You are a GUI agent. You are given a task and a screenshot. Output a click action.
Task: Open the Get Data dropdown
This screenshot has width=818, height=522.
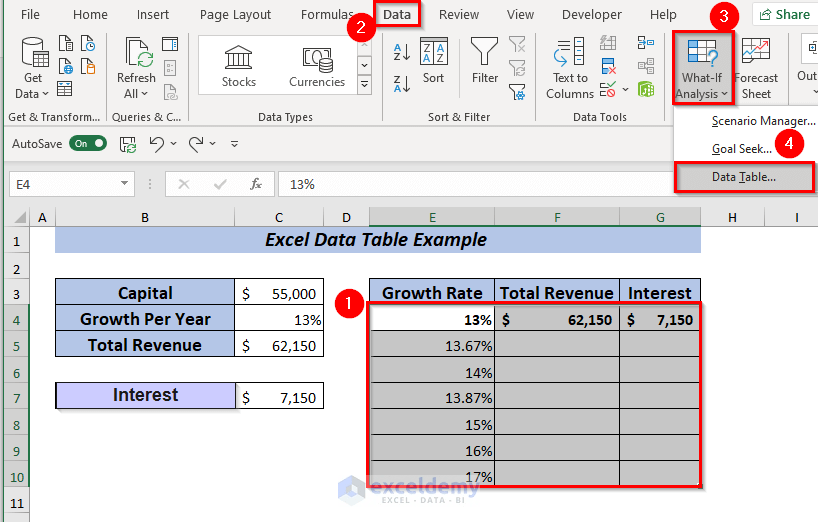33,68
